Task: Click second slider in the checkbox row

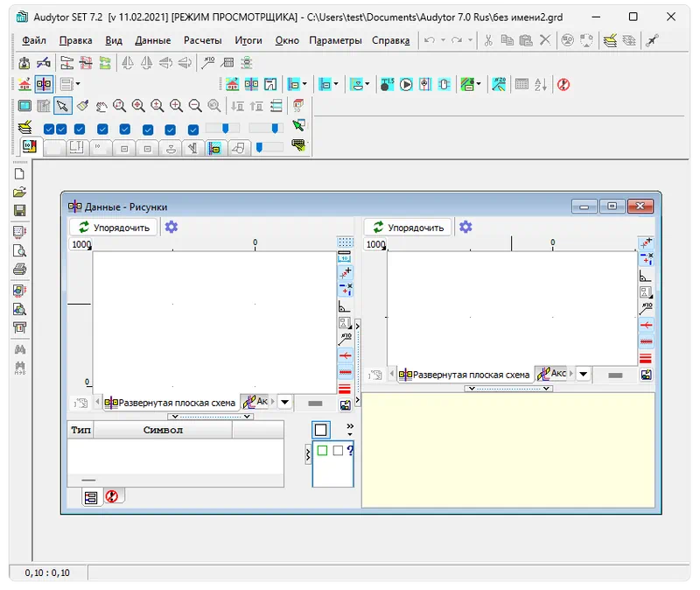Action: point(266,129)
